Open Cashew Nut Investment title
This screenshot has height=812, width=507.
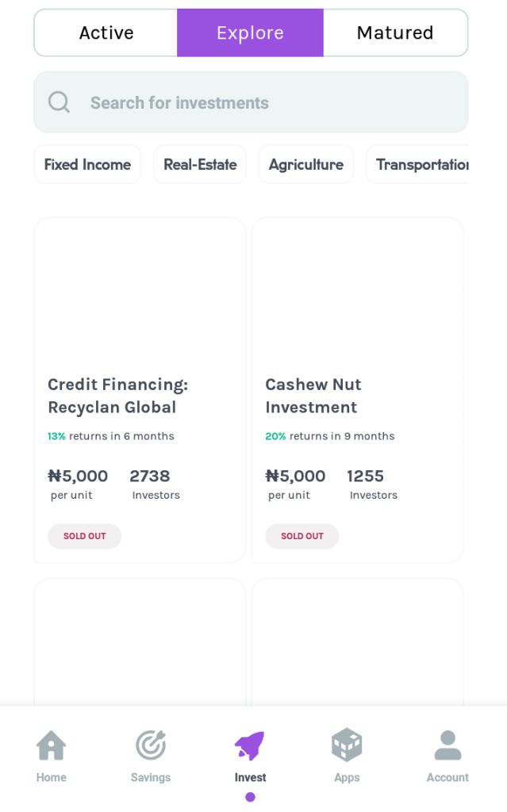pyautogui.click(x=313, y=396)
